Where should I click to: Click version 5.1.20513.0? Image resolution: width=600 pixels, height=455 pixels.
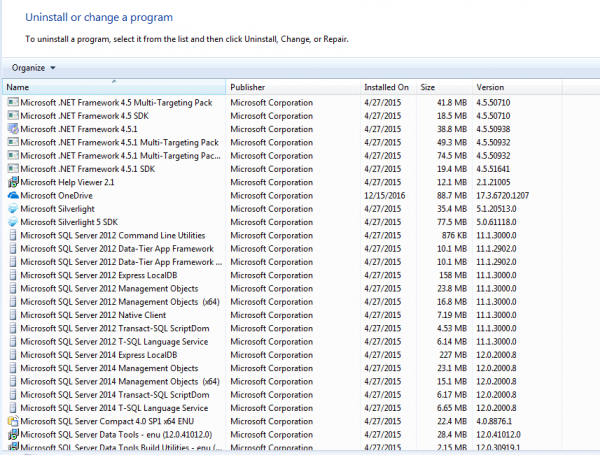496,209
